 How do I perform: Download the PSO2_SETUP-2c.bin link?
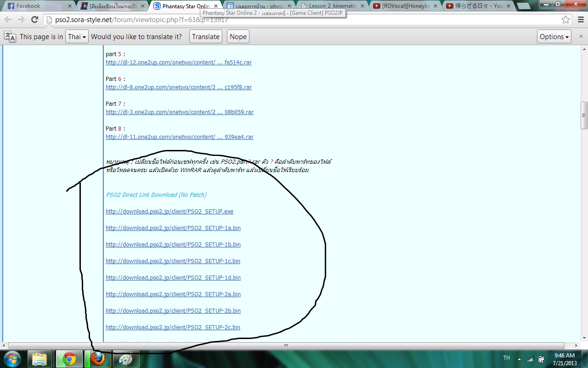(x=173, y=328)
